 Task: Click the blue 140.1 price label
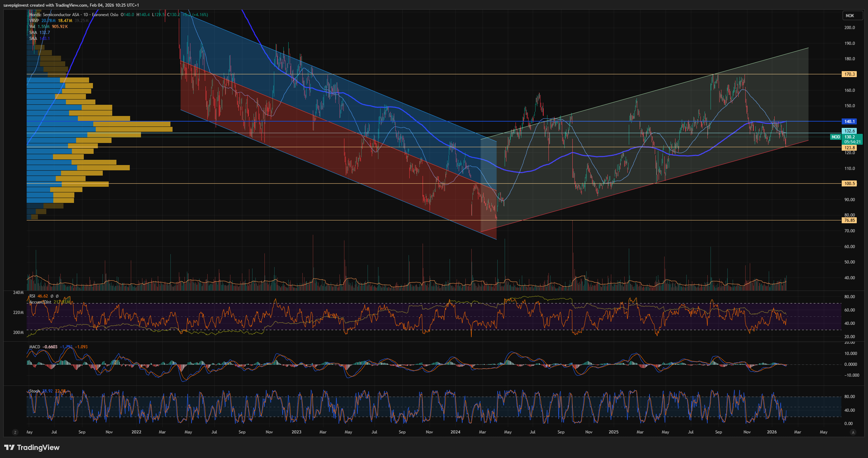tap(849, 122)
